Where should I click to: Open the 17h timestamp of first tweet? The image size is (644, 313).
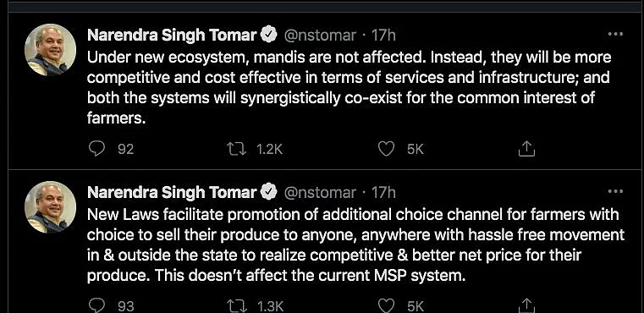click(x=383, y=36)
